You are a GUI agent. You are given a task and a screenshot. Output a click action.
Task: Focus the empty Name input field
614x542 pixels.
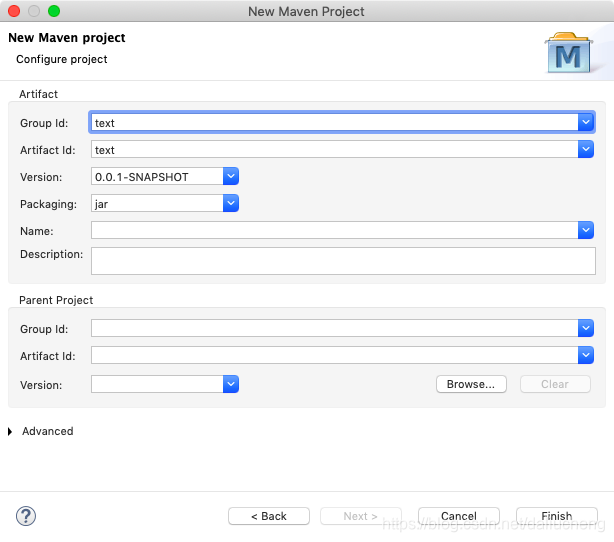(334, 231)
